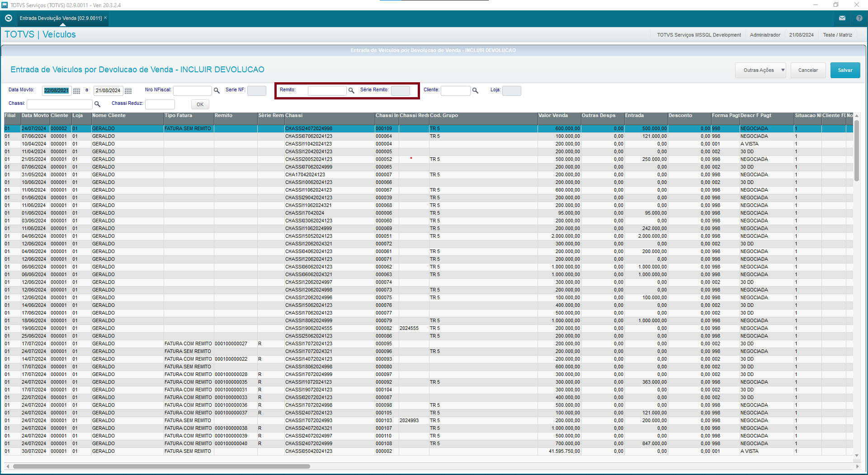Select row with chassi CHA17042024123
Image resolution: width=868 pixels, height=475 pixels.
(x=428, y=175)
